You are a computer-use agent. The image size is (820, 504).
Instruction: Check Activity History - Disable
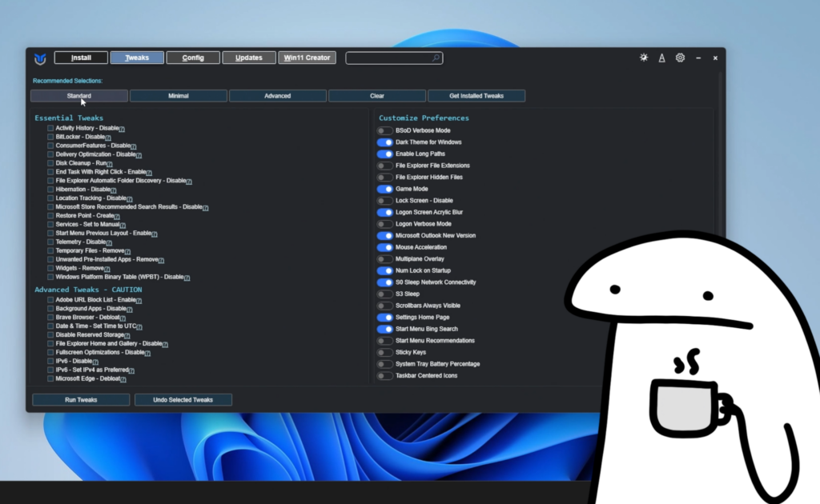50,128
